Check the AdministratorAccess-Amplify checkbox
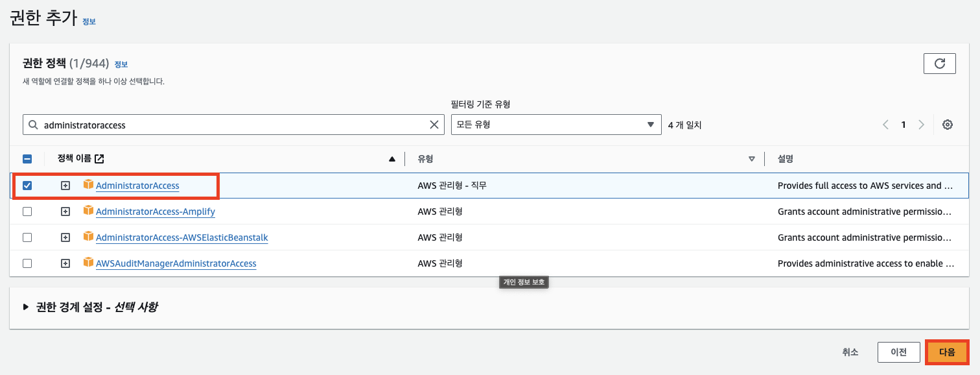 pyautogui.click(x=27, y=212)
